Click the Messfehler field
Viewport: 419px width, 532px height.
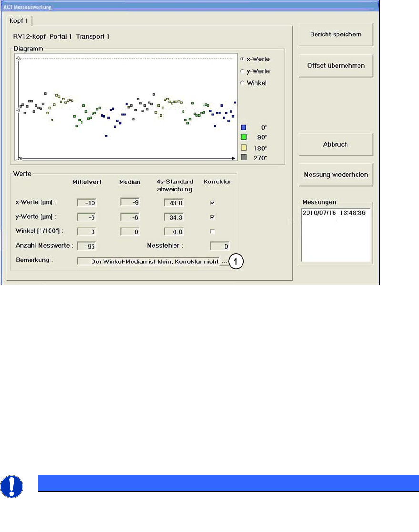point(220,246)
